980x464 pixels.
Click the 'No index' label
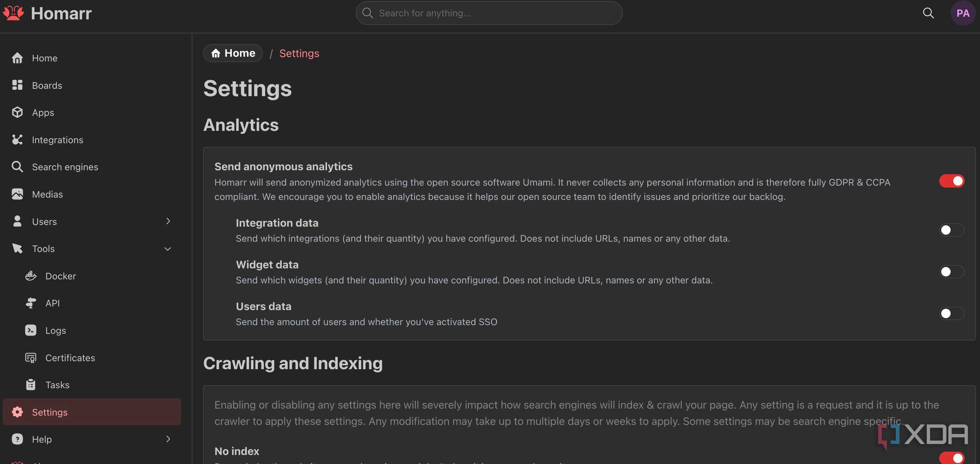tap(236, 451)
